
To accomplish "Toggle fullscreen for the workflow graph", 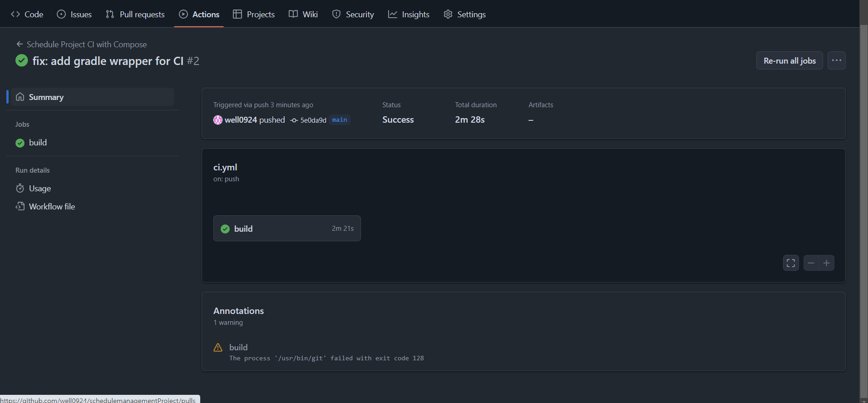I will 791,263.
